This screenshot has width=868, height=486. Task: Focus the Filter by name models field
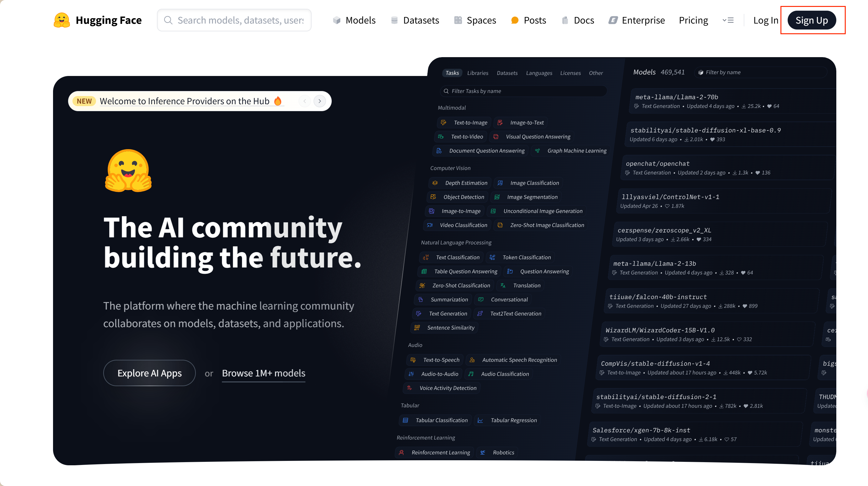[x=761, y=73]
